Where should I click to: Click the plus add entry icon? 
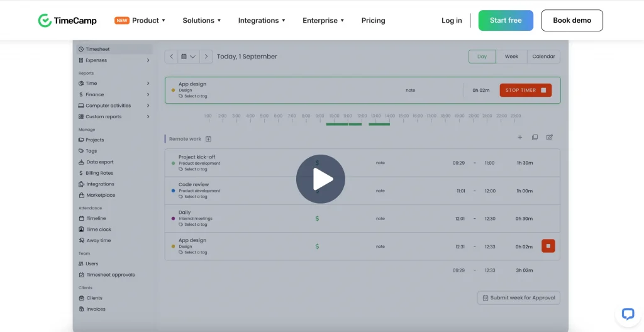pos(519,137)
